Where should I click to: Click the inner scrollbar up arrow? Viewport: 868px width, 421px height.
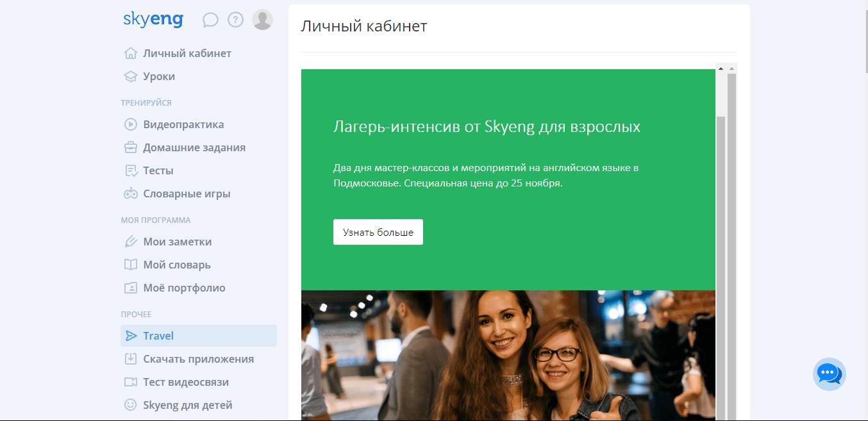(721, 68)
